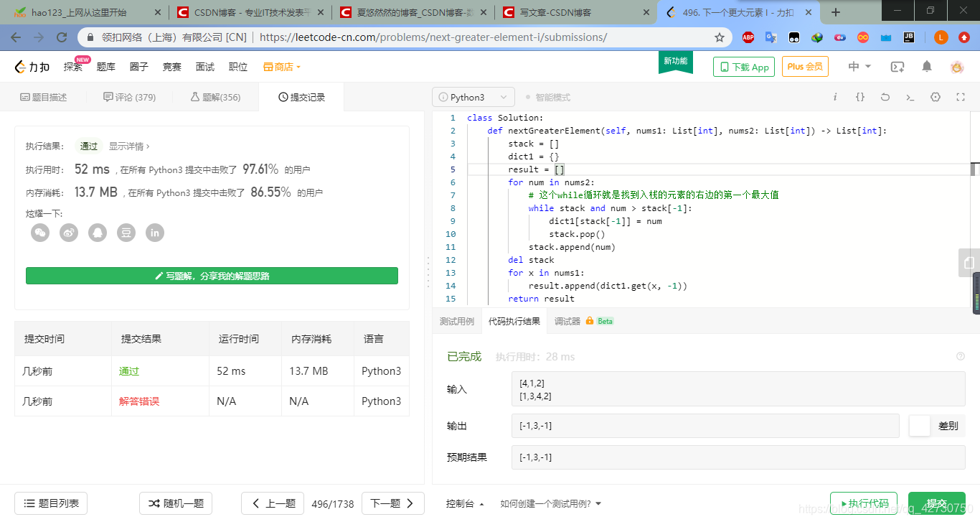Viewport: 980px width, 522px height.
Task: Reload the browser page
Action: 62,37
